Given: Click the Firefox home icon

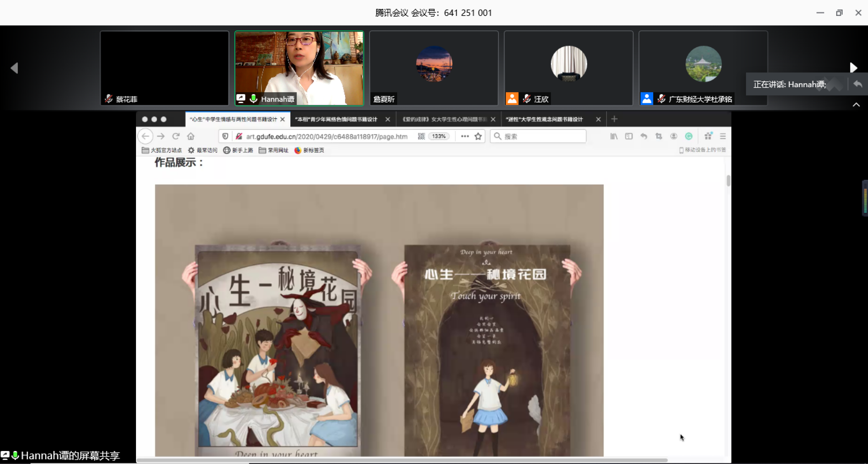Looking at the screenshot, I should tap(191, 136).
